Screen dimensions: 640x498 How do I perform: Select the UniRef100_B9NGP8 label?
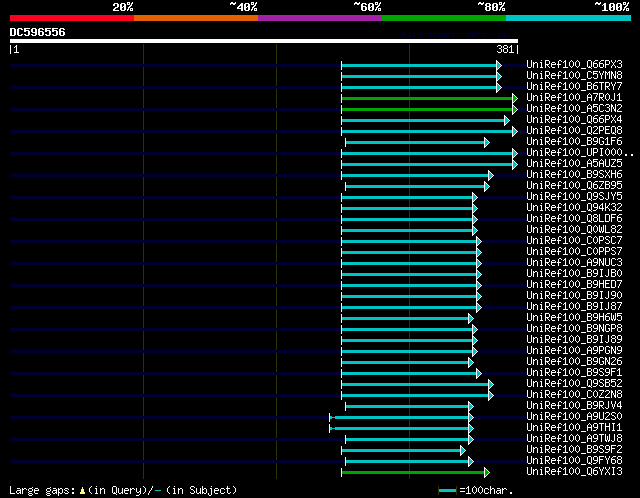[x=574, y=329]
